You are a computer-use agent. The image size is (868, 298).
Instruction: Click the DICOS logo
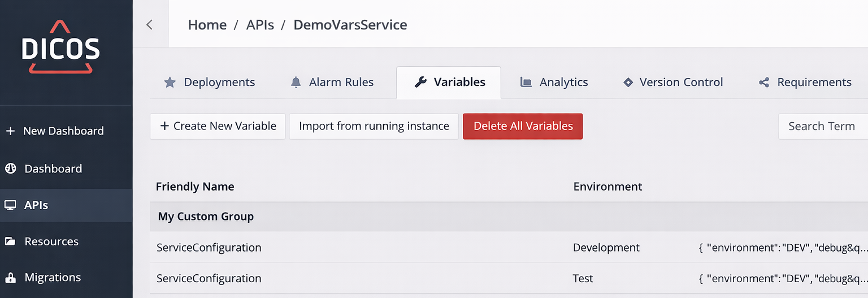(x=60, y=48)
